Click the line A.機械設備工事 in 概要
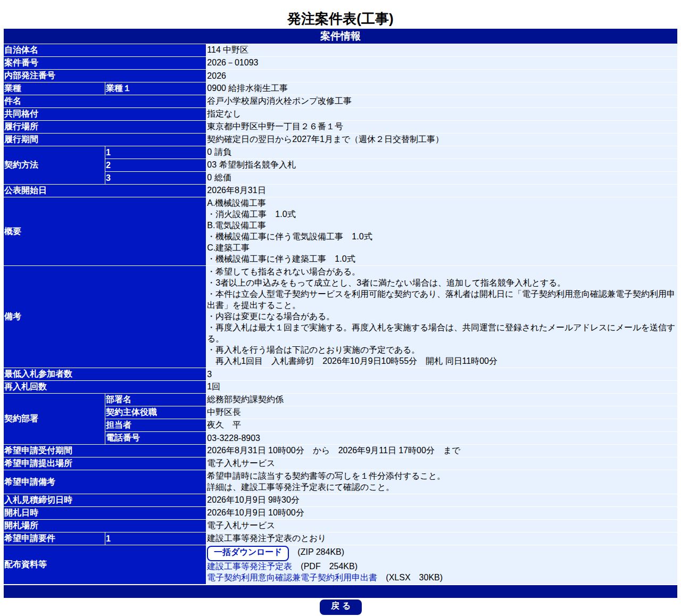This screenshot has height=616, width=681. (236, 203)
